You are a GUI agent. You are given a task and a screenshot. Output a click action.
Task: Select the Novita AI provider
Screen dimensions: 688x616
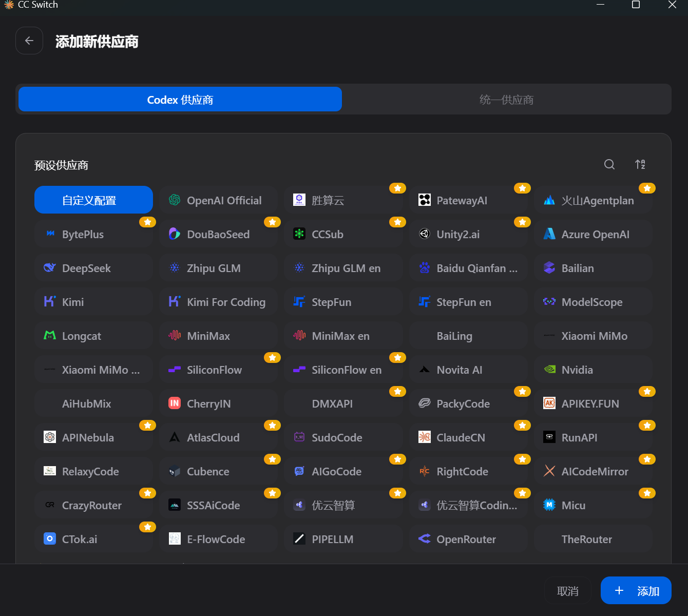[468, 369]
